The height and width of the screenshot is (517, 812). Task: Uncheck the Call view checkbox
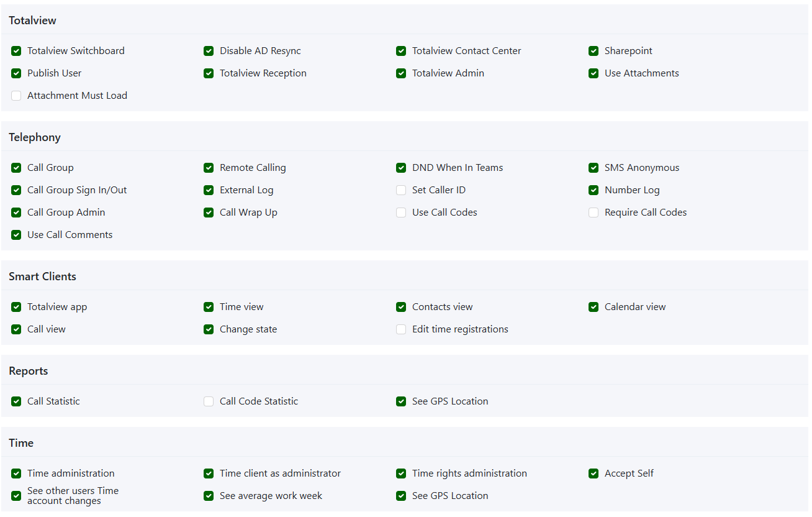[x=16, y=329]
